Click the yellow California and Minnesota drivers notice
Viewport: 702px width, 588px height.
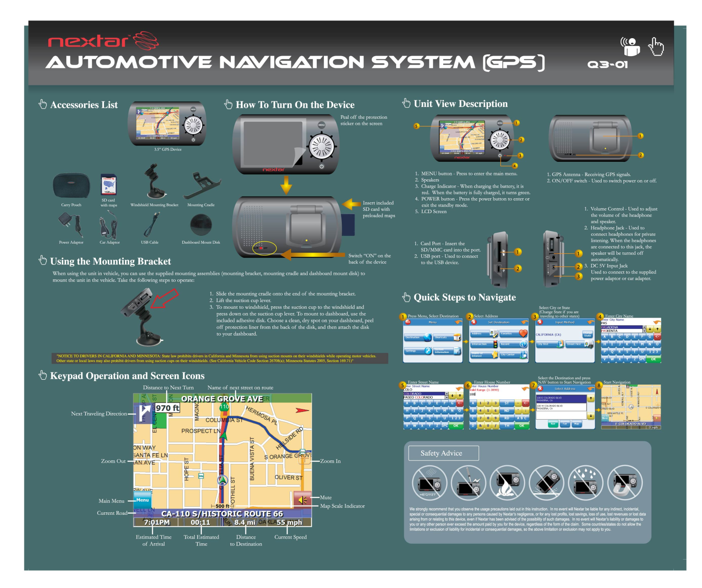click(x=220, y=359)
